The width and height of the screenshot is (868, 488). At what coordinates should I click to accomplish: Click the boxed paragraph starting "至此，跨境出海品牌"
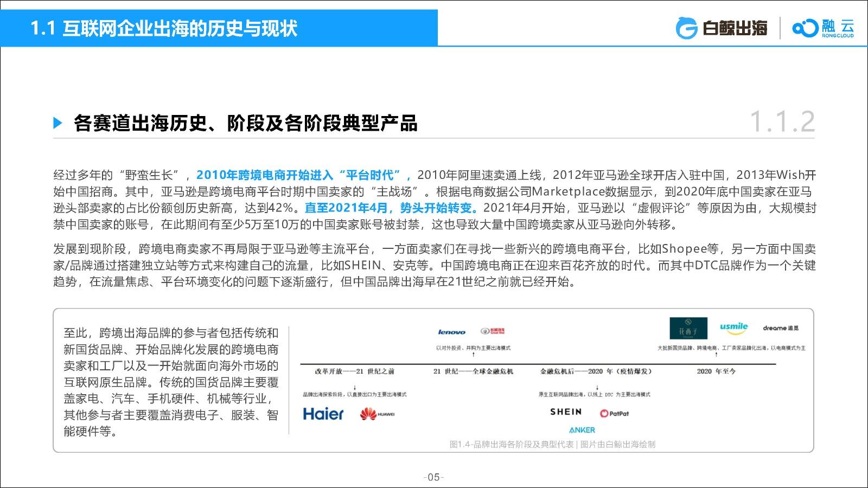(171, 382)
